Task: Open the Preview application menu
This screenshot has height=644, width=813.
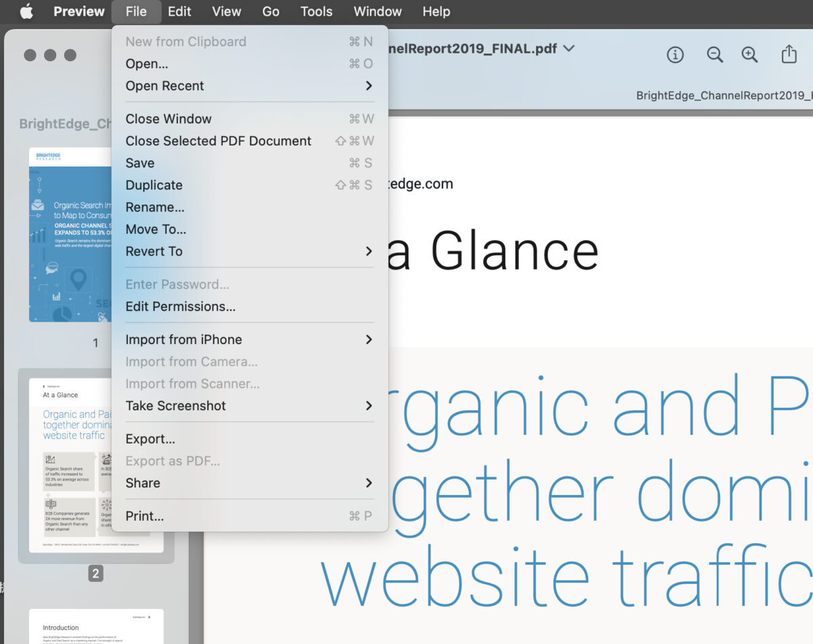Action: click(x=79, y=12)
